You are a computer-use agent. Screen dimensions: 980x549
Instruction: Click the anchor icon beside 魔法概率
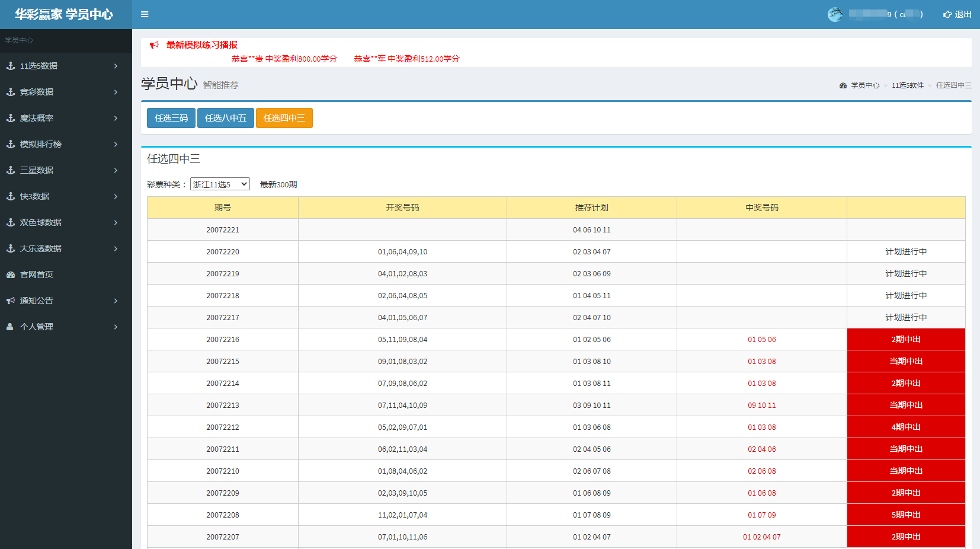point(11,118)
